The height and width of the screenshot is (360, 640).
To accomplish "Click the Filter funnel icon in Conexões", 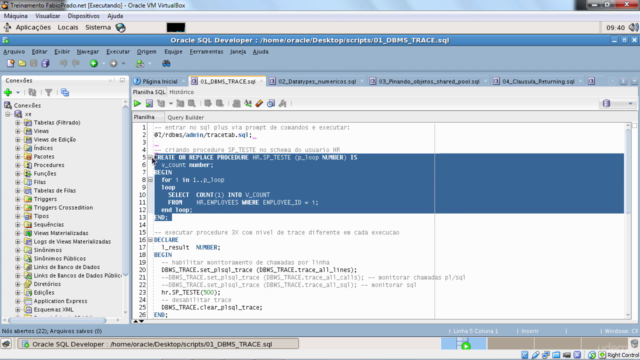I will click(x=49, y=92).
